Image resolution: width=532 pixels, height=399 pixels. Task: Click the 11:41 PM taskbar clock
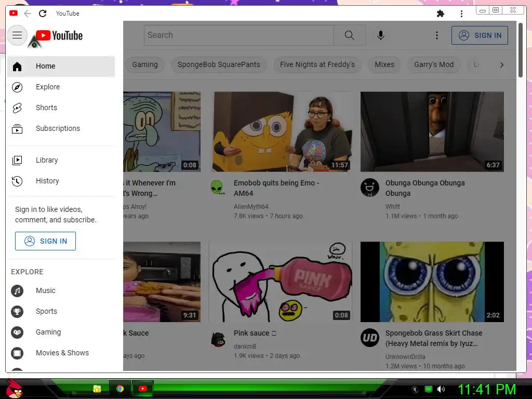pyautogui.click(x=487, y=389)
